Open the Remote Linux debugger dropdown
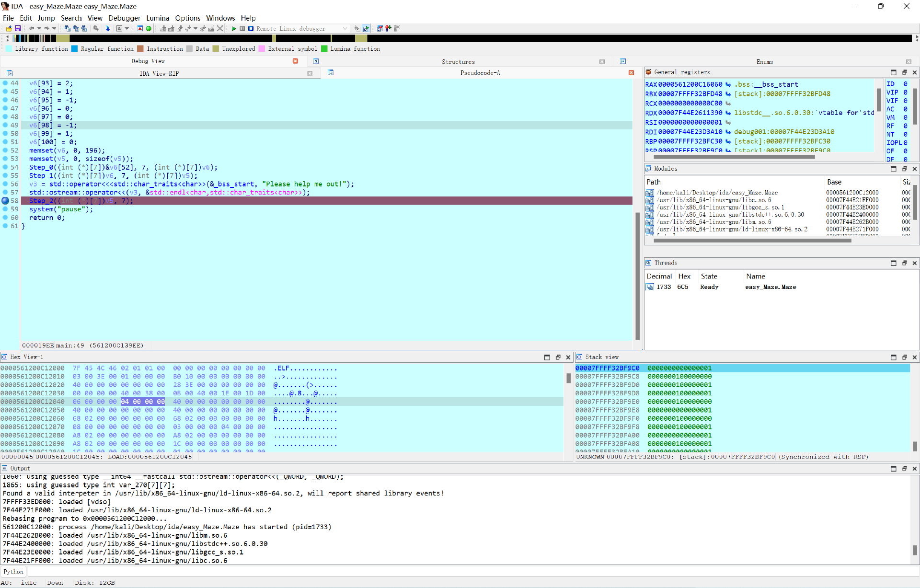The height and width of the screenshot is (588, 920). click(x=345, y=29)
